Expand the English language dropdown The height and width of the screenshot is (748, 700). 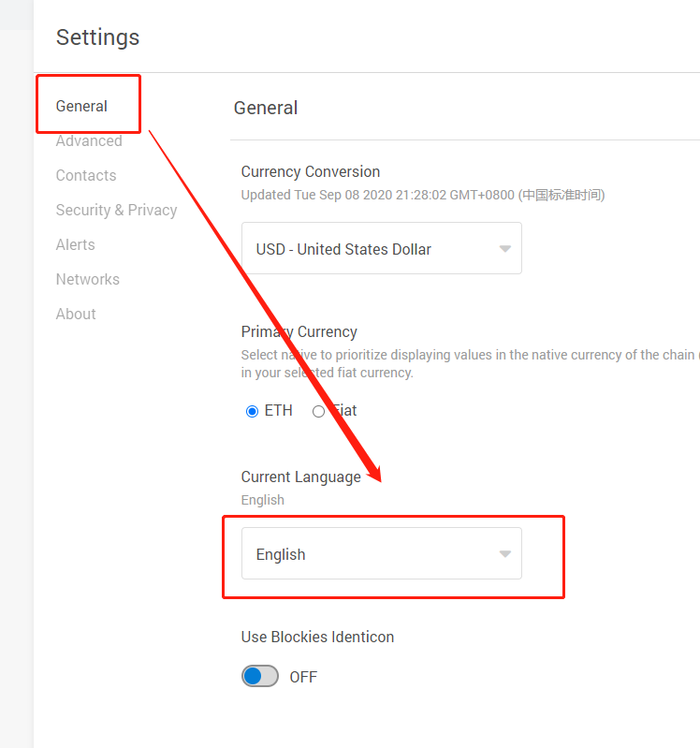click(381, 554)
